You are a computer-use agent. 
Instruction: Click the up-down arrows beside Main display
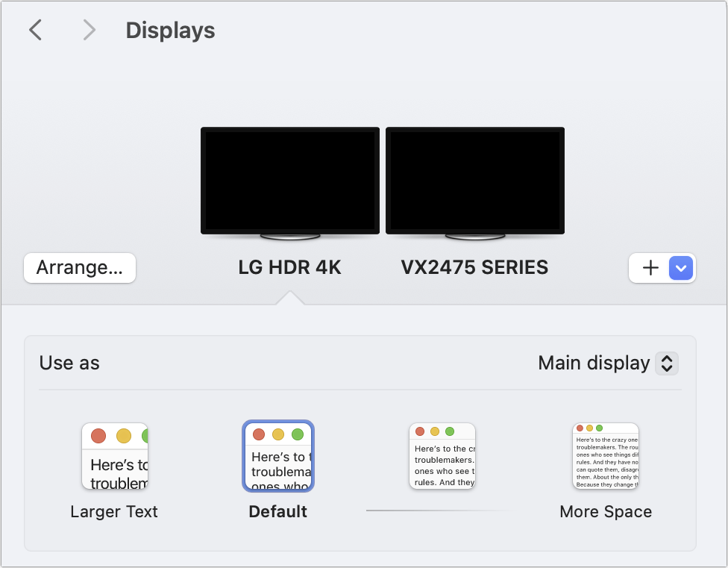tap(667, 363)
